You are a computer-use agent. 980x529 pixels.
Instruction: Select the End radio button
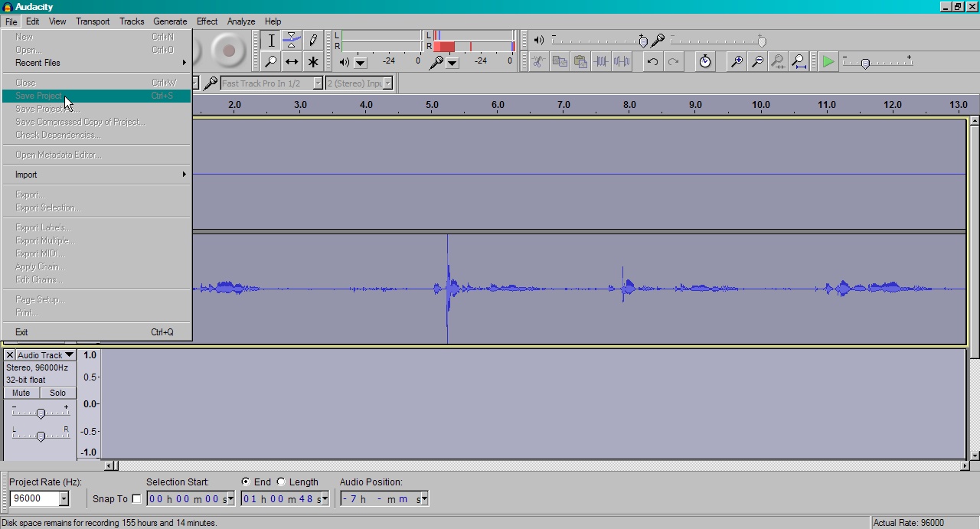245,482
